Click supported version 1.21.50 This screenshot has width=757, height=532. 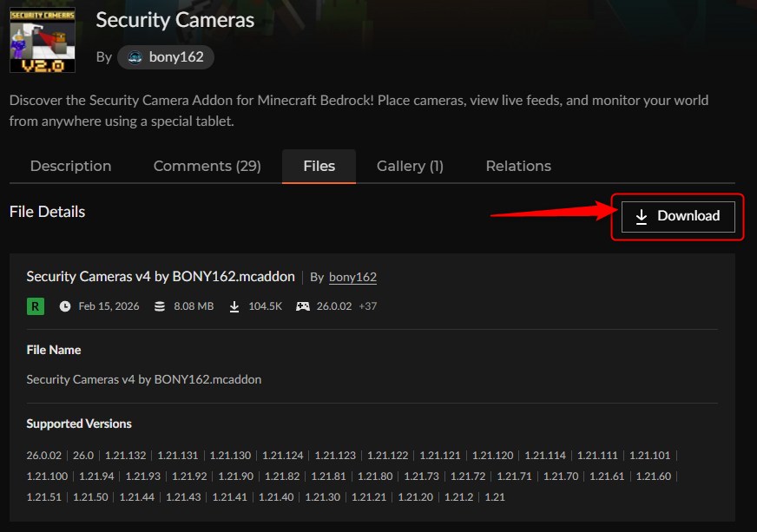[x=90, y=496]
